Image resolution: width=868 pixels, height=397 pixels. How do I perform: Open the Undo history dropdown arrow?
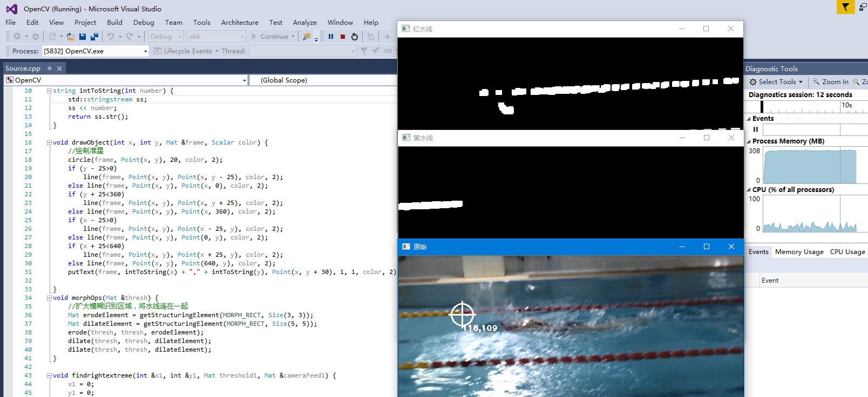[120, 37]
